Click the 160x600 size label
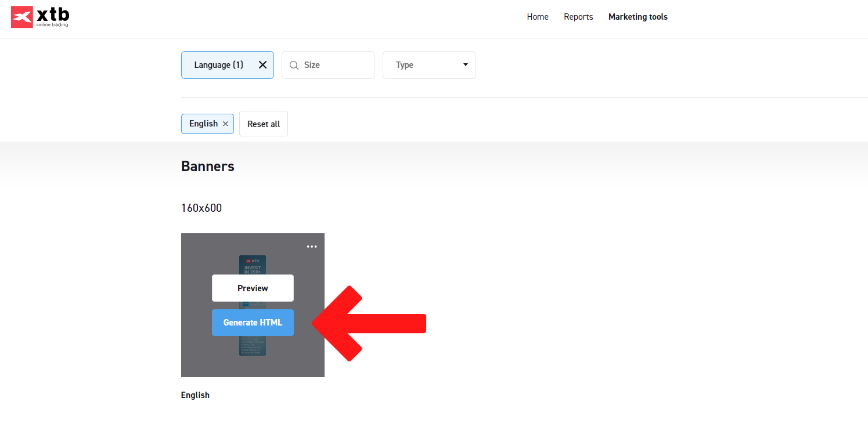This screenshot has height=434, width=868. tap(201, 208)
